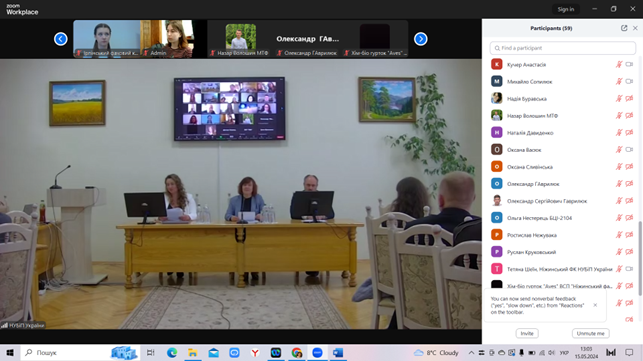
Task: Select participant Назар Волошин МТФ in list
Action: 563,115
